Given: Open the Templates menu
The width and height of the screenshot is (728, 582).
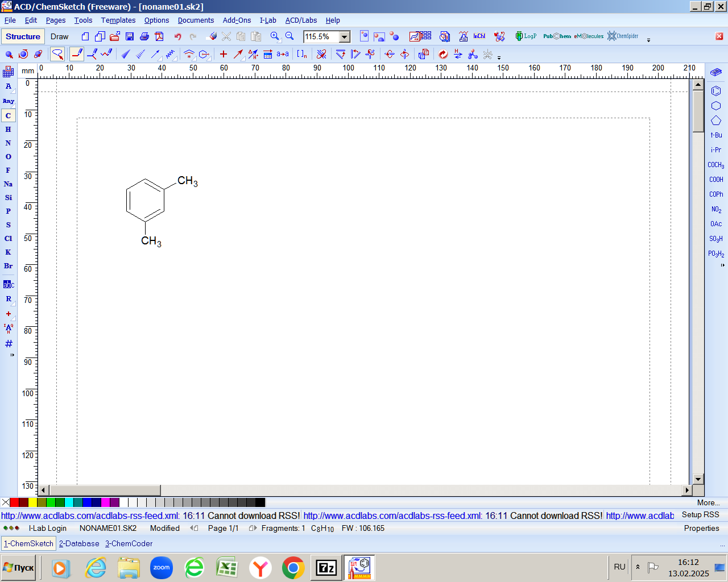Looking at the screenshot, I should tap(118, 20).
